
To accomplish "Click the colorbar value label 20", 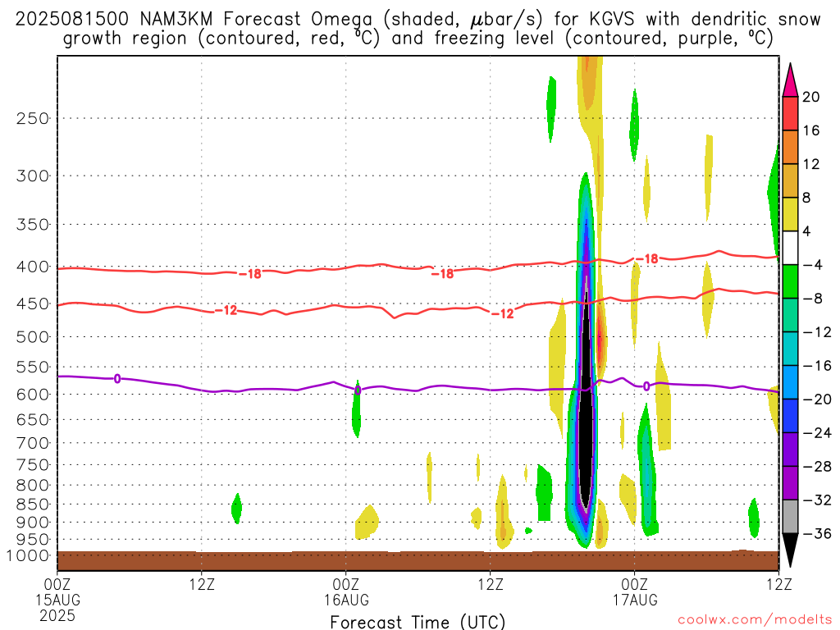I will [x=811, y=97].
